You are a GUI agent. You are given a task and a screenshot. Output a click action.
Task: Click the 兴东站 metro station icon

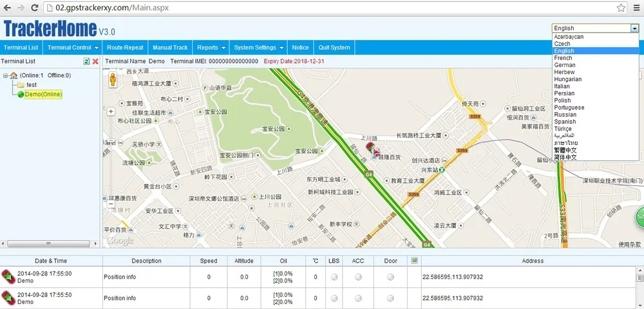click(442, 169)
